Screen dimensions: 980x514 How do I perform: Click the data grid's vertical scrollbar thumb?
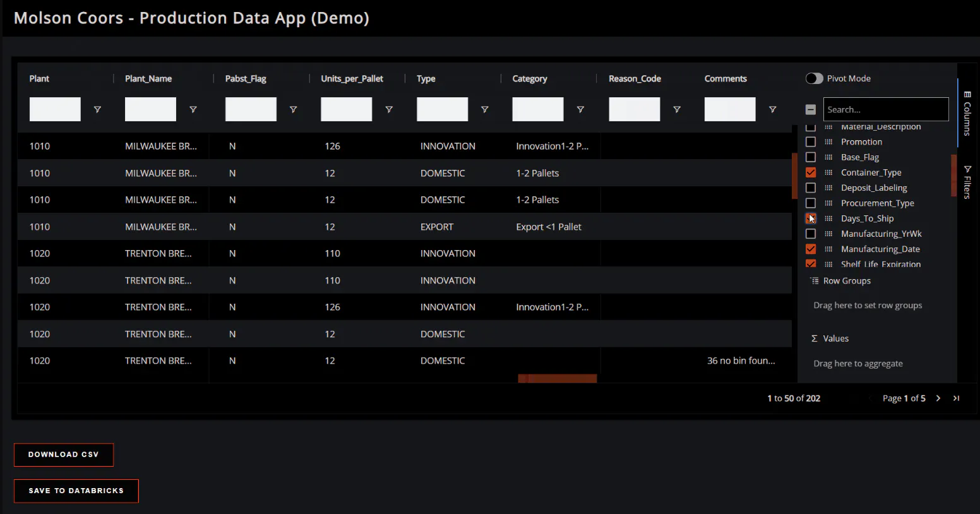(x=794, y=176)
